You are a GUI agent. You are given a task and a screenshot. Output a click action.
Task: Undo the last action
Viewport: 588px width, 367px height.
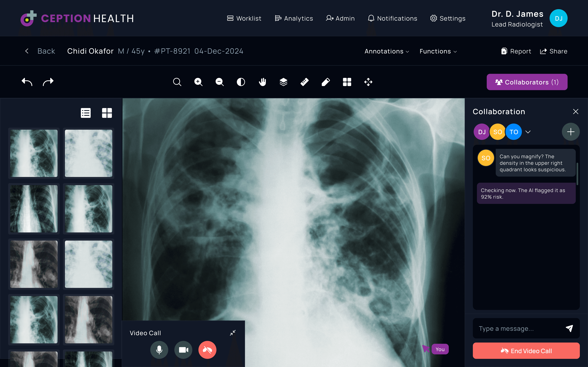(x=27, y=82)
